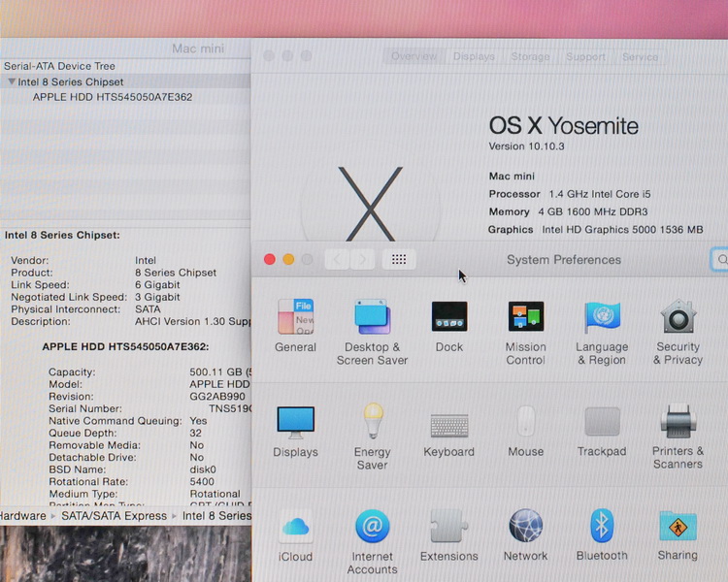Click the Queue Depth value 32

[195, 433]
